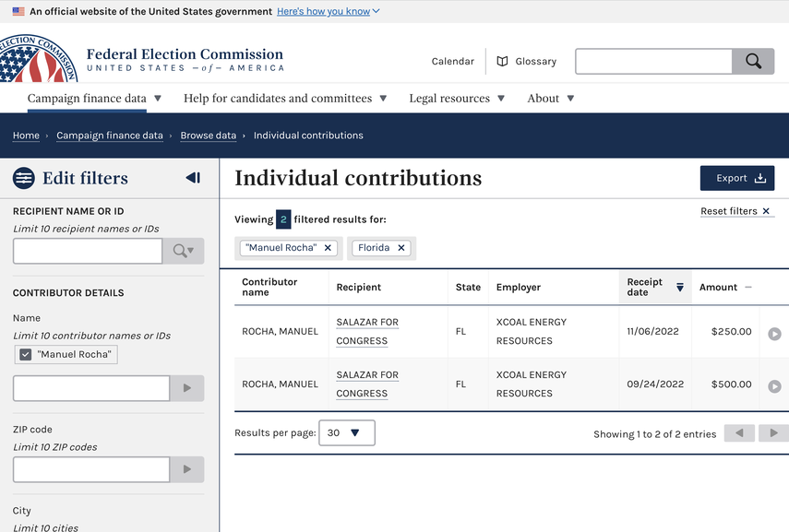
Task: Open the Results per page dropdown
Action: click(x=346, y=432)
